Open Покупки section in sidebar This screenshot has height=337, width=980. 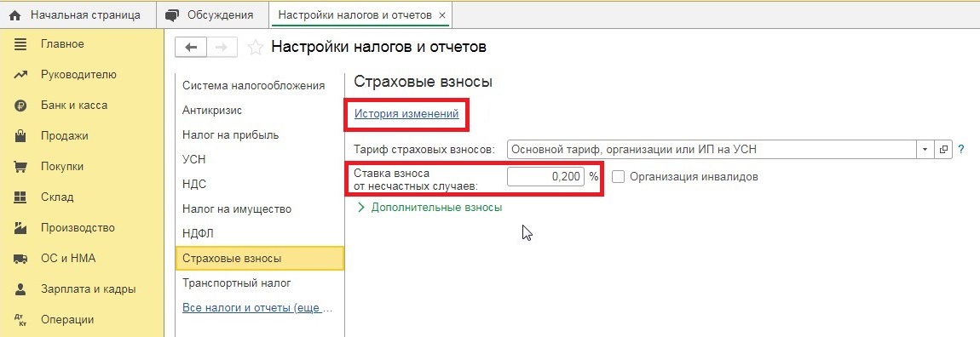pyautogui.click(x=62, y=167)
